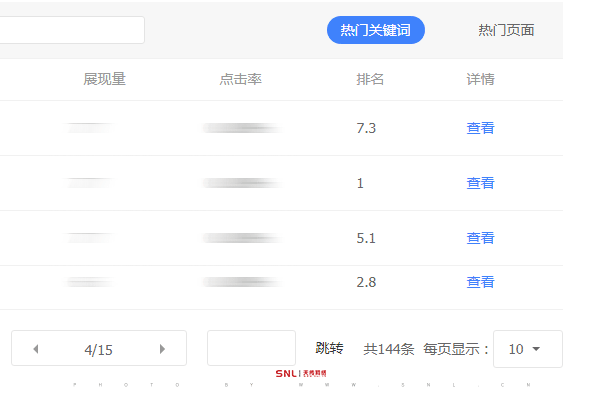600x400 pixels.
Task: Click the 跳转 button
Action: pyautogui.click(x=329, y=349)
